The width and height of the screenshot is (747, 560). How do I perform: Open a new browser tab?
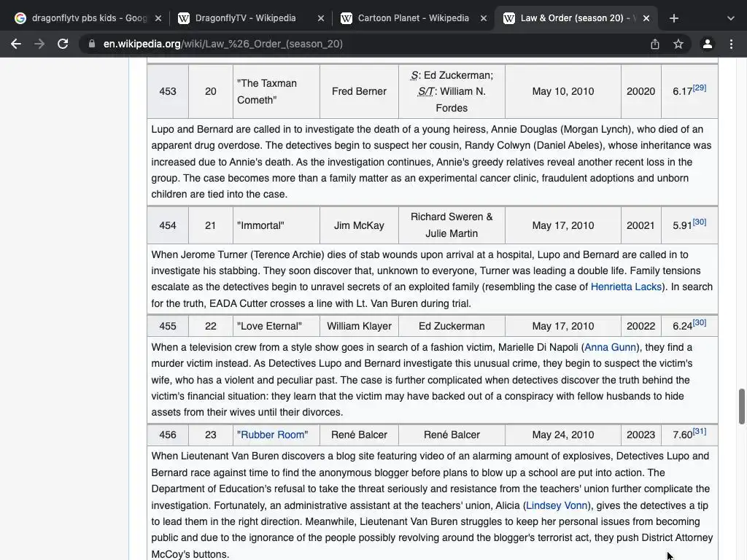673,18
